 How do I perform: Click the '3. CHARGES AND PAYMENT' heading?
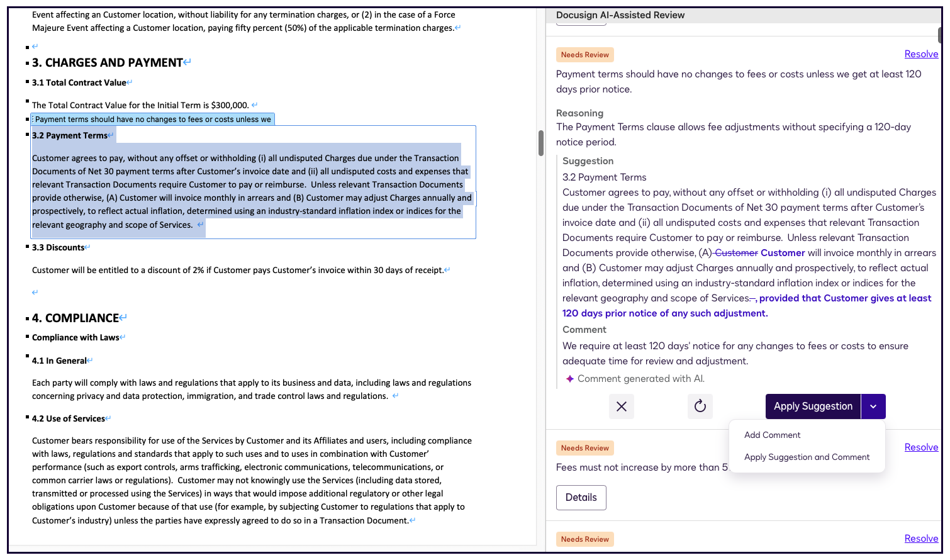click(108, 63)
